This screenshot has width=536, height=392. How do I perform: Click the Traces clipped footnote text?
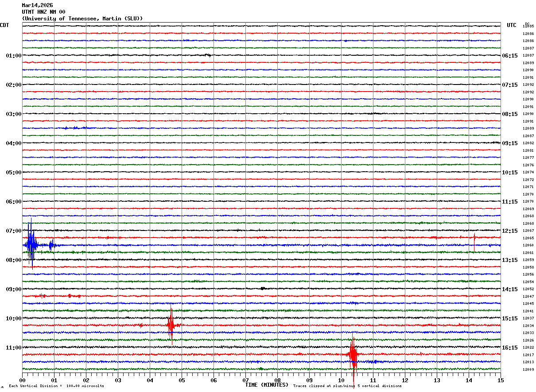coord(347,386)
